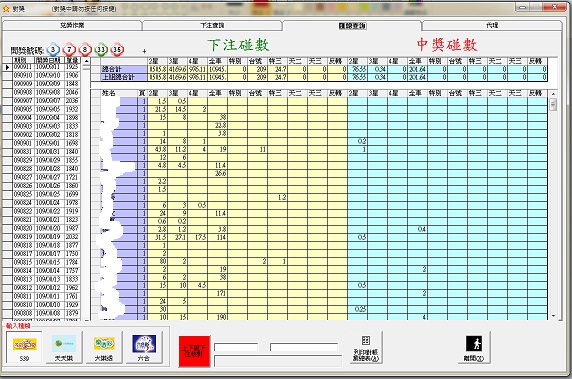
Task: Choose the 六合 lottery type icon
Action: pyautogui.click(x=144, y=347)
